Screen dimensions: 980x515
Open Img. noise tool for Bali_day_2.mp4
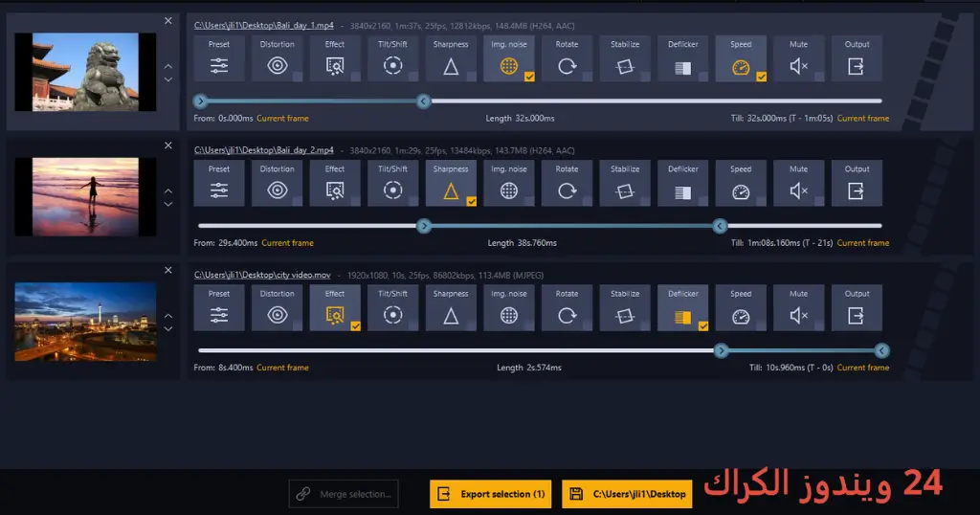click(x=509, y=183)
